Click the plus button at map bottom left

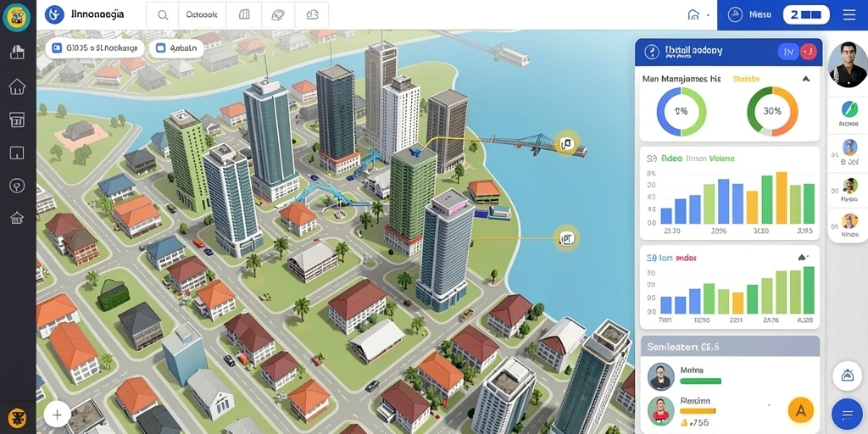click(x=57, y=414)
